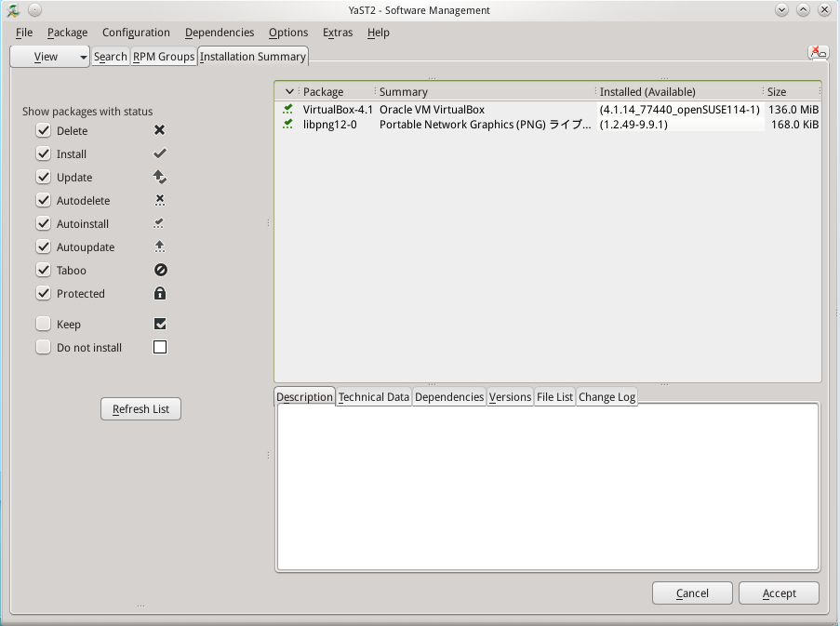Screen dimensions: 840x626
Task: Click the VirtualBox-4.1 autoinstall status icon
Action: click(288, 109)
